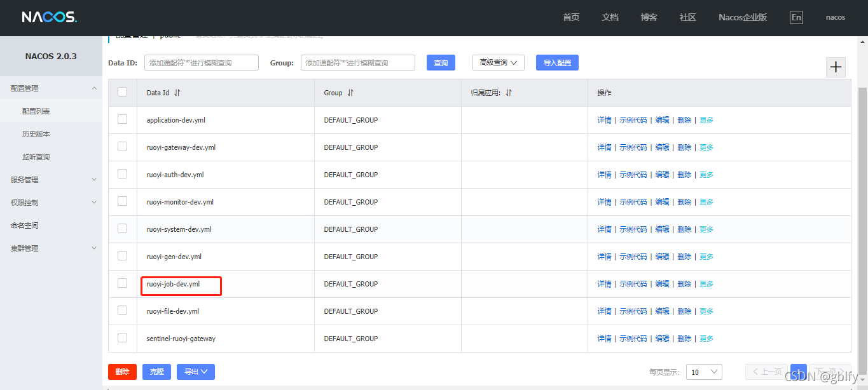Click the ruoyi-monitor-dev.yml Data Id text
The height and width of the screenshot is (390, 868).
tap(180, 202)
